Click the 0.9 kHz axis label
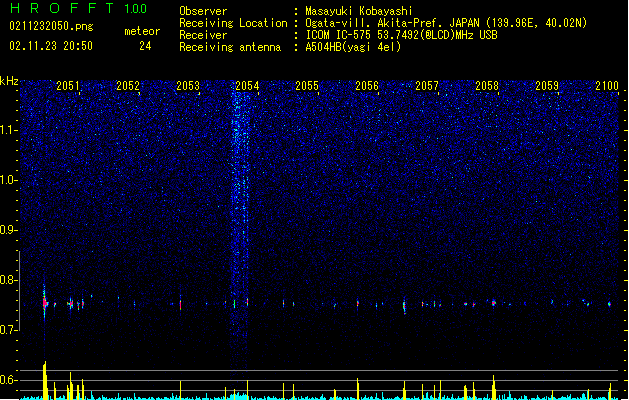Image resolution: width=629 pixels, height=400 pixels. [9, 230]
